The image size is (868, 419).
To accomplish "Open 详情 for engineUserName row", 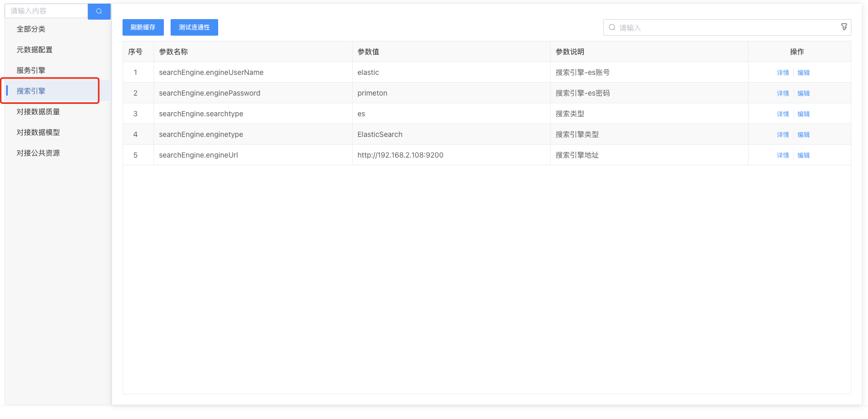I will (783, 73).
